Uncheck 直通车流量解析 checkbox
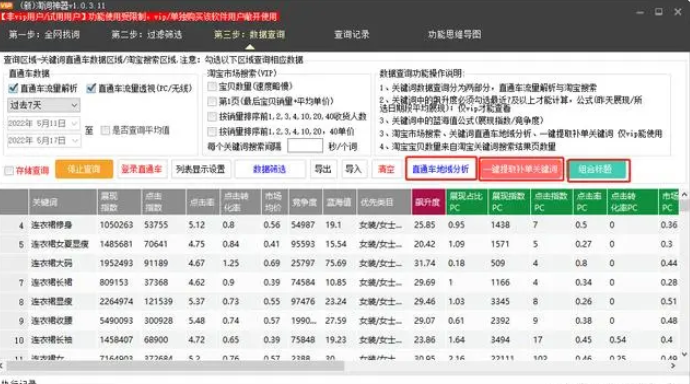Image resolution: width=690 pixels, height=384 pixels. pos(13,88)
